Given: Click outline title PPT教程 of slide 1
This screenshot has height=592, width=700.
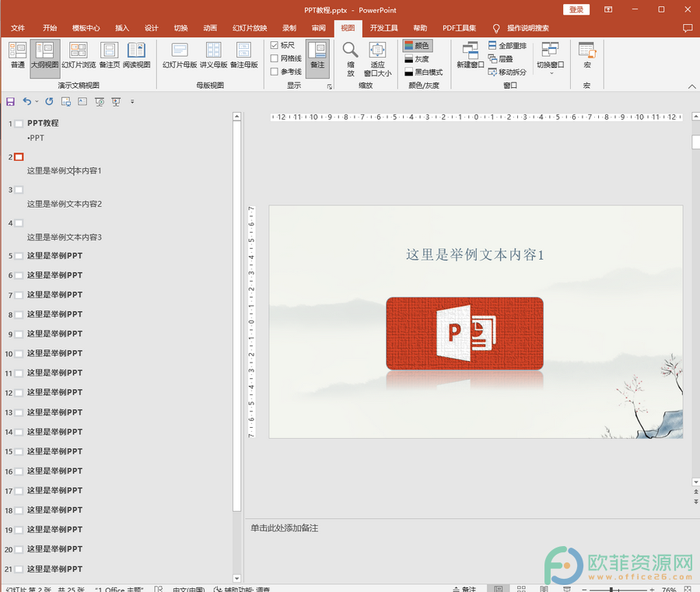Looking at the screenshot, I should click(43, 123).
